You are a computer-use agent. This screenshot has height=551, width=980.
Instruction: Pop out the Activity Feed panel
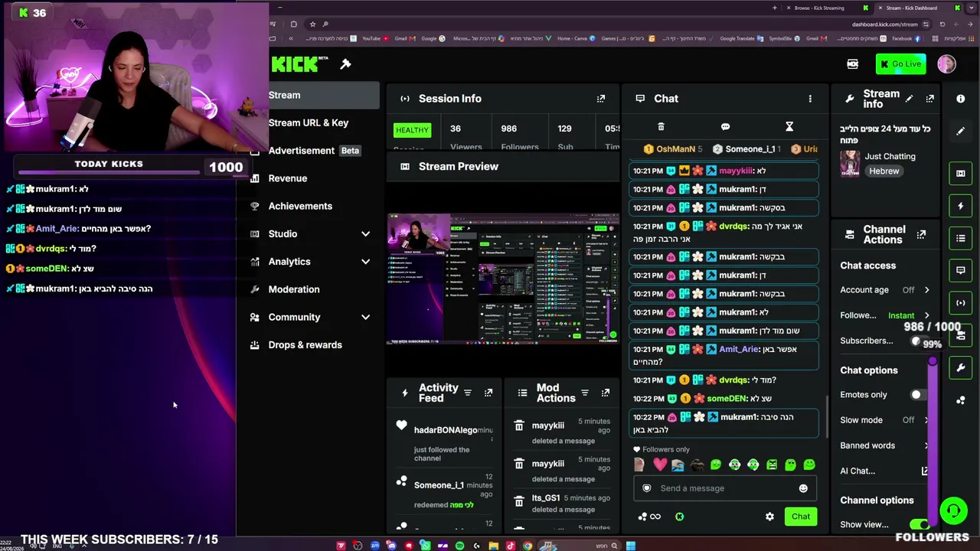tap(488, 393)
